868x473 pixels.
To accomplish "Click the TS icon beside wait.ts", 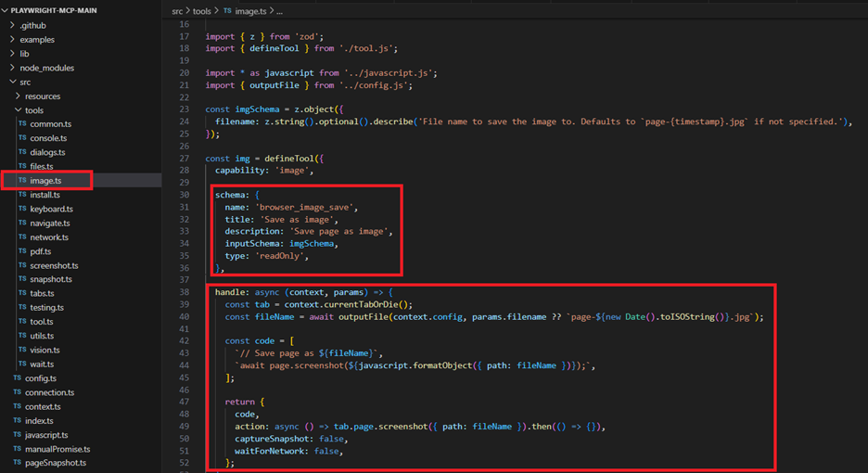I will click(x=22, y=364).
